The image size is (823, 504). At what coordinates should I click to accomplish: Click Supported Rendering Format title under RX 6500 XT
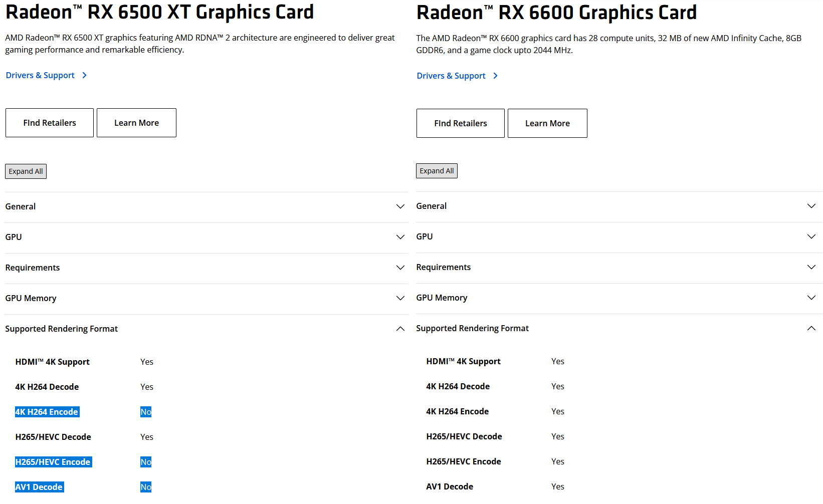62,329
